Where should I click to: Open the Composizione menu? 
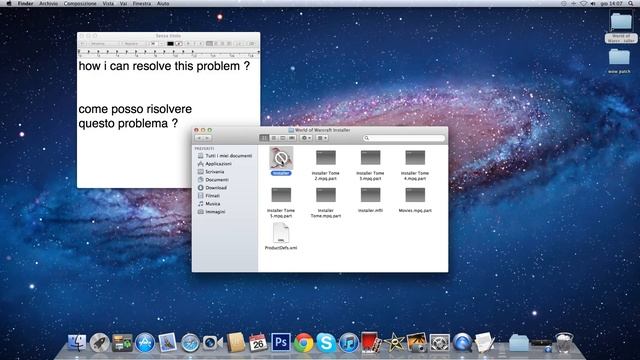80,3
